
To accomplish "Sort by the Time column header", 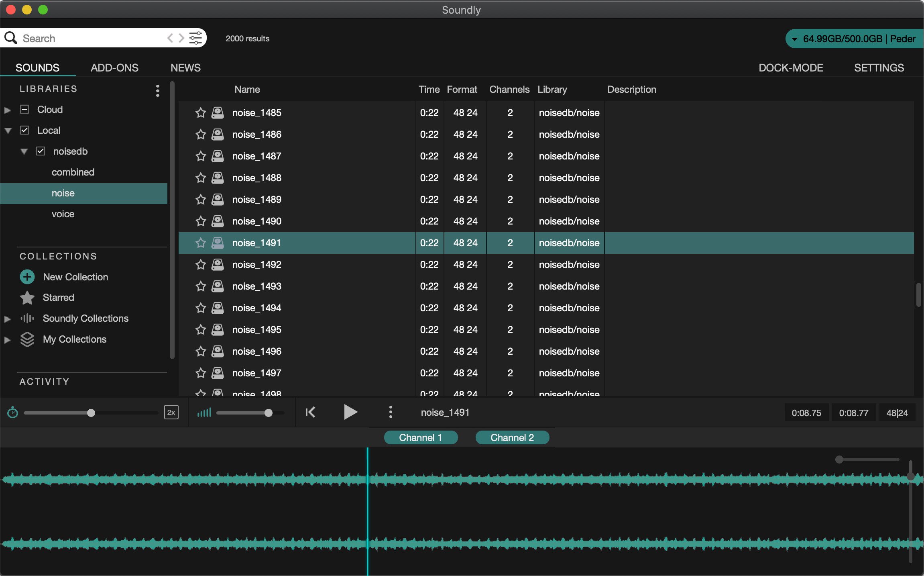I will point(429,89).
